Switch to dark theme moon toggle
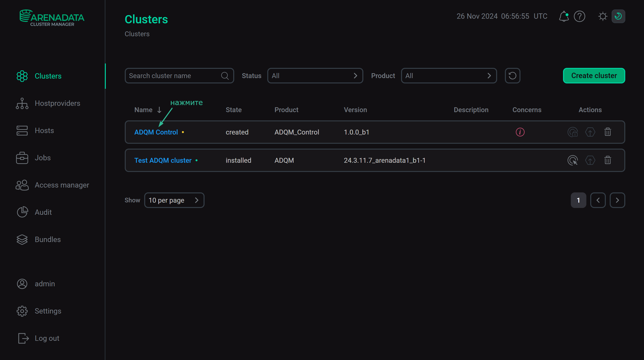The height and width of the screenshot is (360, 644). (x=618, y=17)
